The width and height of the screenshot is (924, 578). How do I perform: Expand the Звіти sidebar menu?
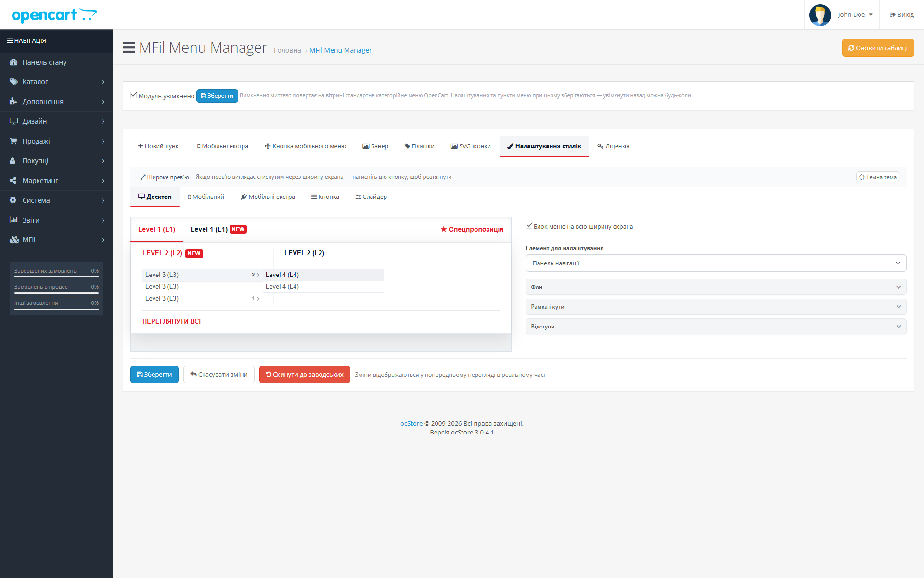[x=56, y=220]
